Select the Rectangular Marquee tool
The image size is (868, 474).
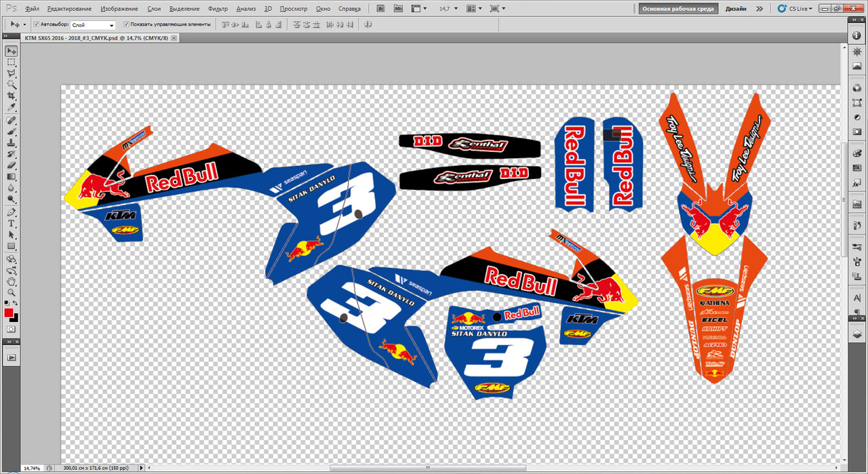(12, 62)
